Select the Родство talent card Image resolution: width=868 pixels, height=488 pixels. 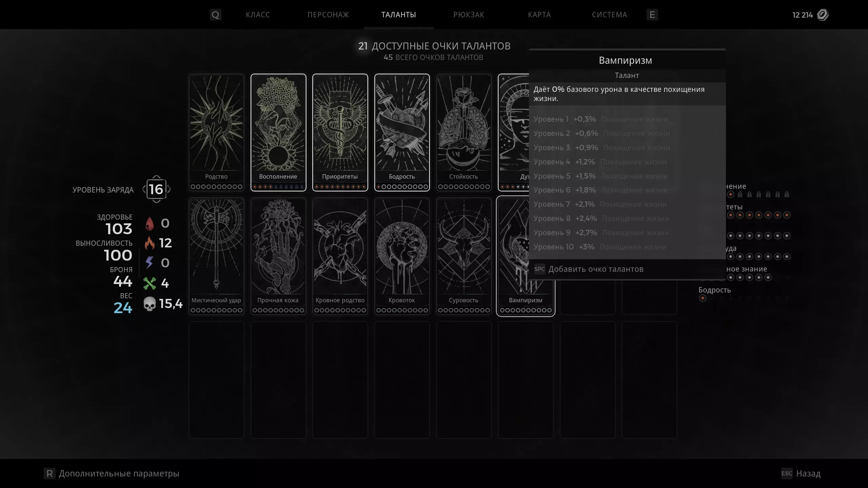click(x=216, y=133)
